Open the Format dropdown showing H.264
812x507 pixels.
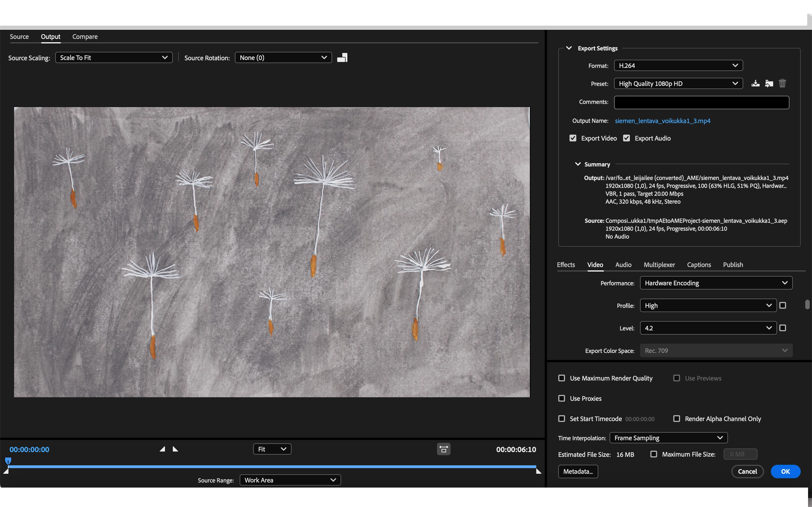pyautogui.click(x=678, y=66)
